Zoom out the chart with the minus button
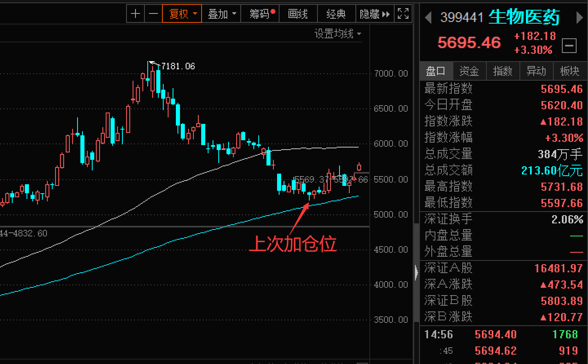This screenshot has height=364, width=588. [153, 14]
